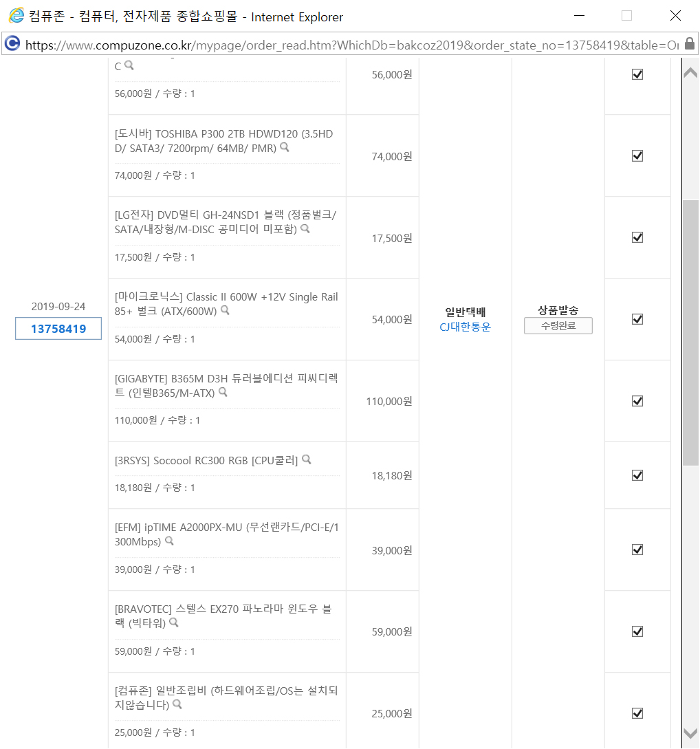Click magnifier icon beside TOSHIBA P300 2TB item
700x749 pixels.
[285, 147]
